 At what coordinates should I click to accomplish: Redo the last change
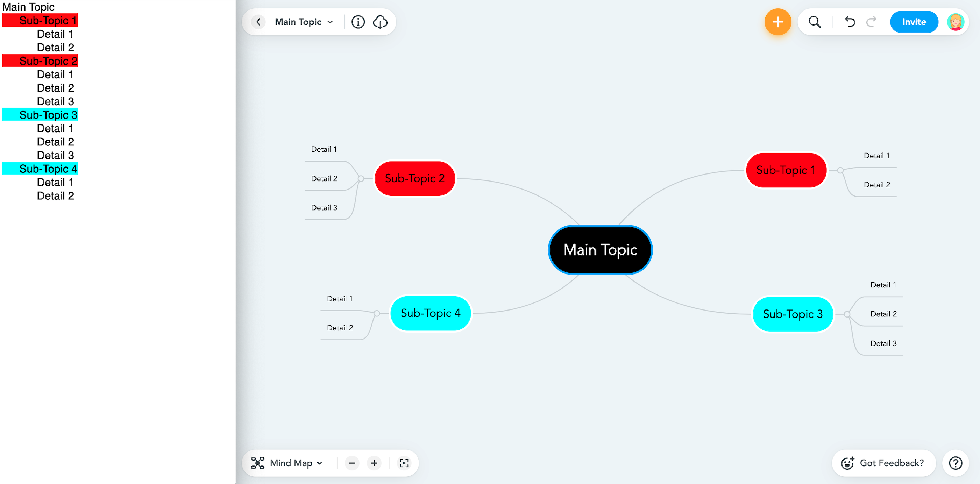[871, 22]
